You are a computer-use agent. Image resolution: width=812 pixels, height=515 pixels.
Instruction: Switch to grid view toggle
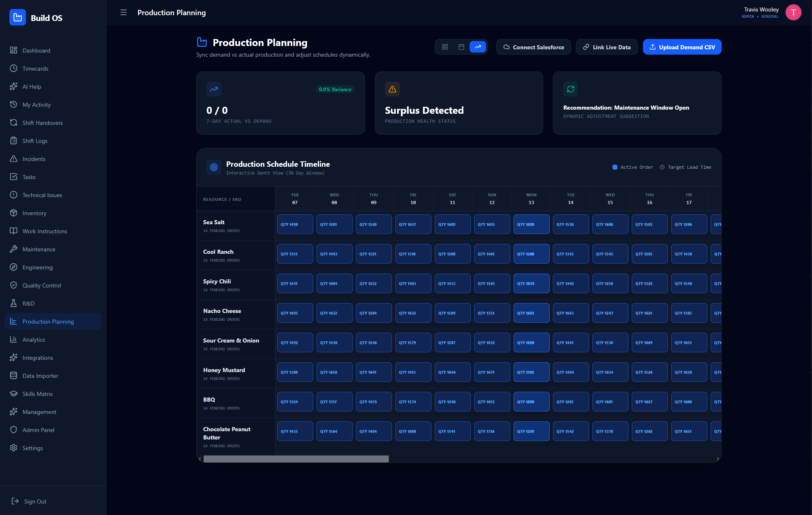(445, 47)
